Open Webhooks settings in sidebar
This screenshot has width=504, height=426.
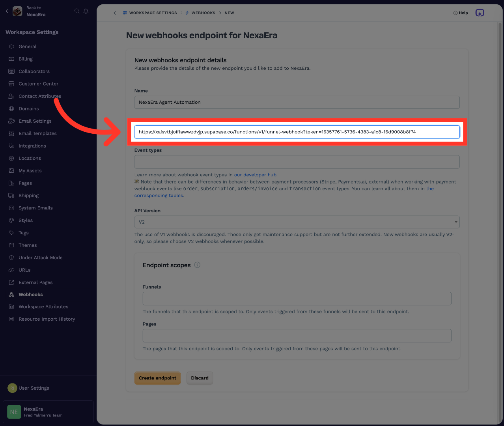pos(31,295)
